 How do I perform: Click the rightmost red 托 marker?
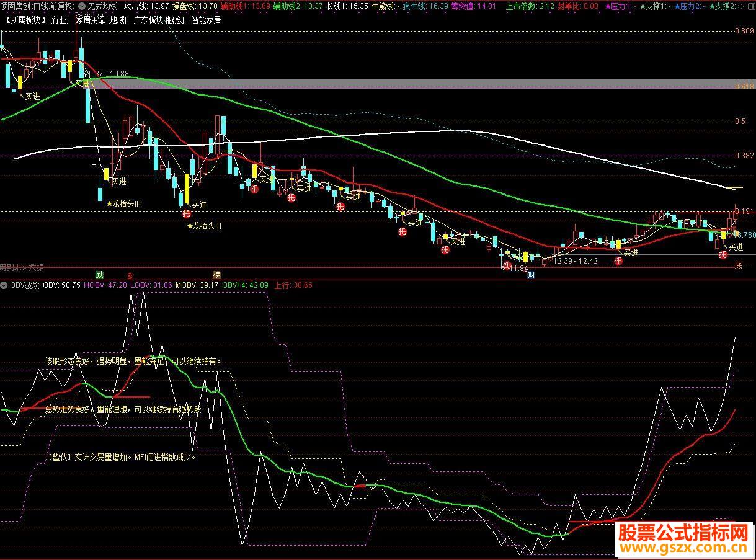(x=723, y=254)
